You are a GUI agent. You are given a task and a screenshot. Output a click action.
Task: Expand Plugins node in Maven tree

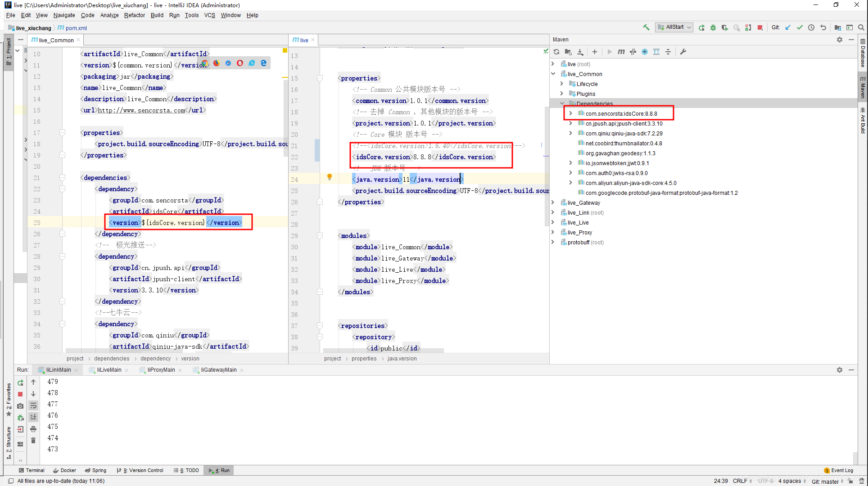click(561, 94)
